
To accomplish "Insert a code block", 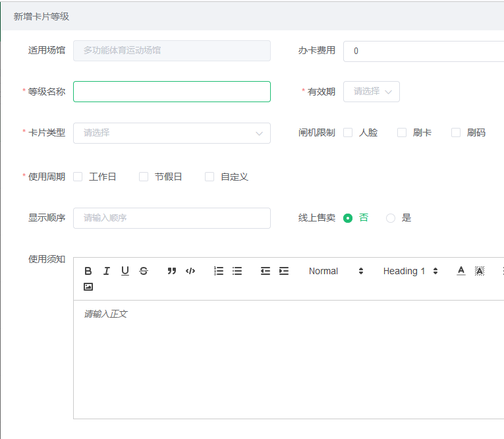I will coord(190,271).
